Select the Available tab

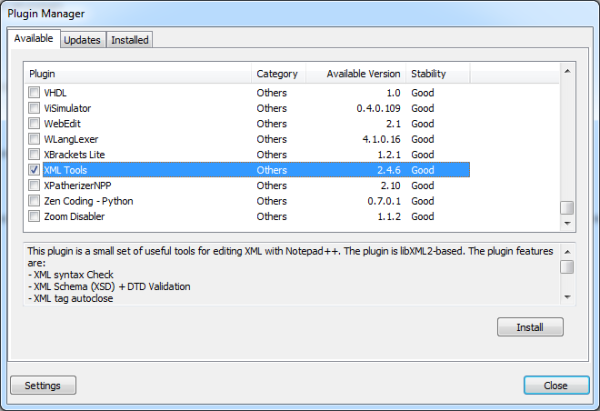click(33, 39)
